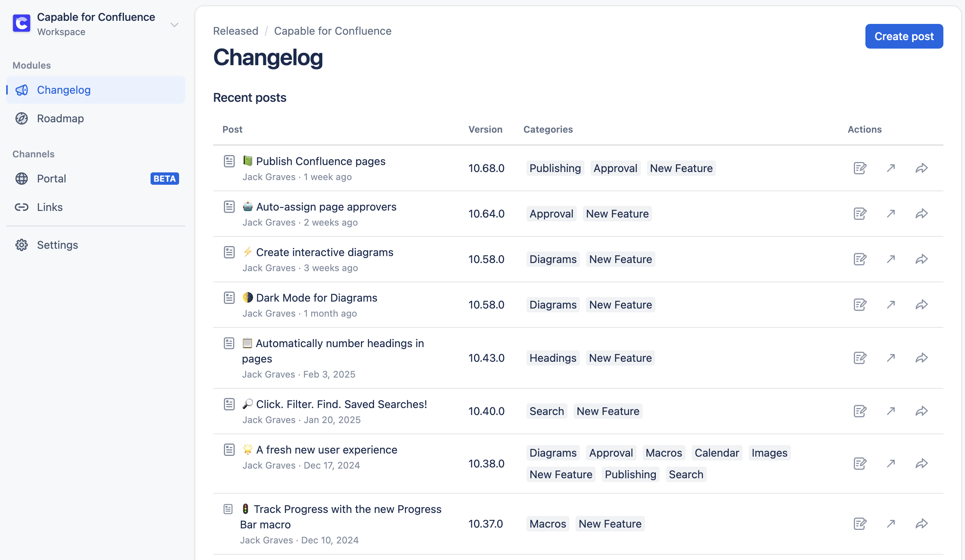Edit the A fresh new user experience post
The height and width of the screenshot is (560, 965).
point(860,464)
